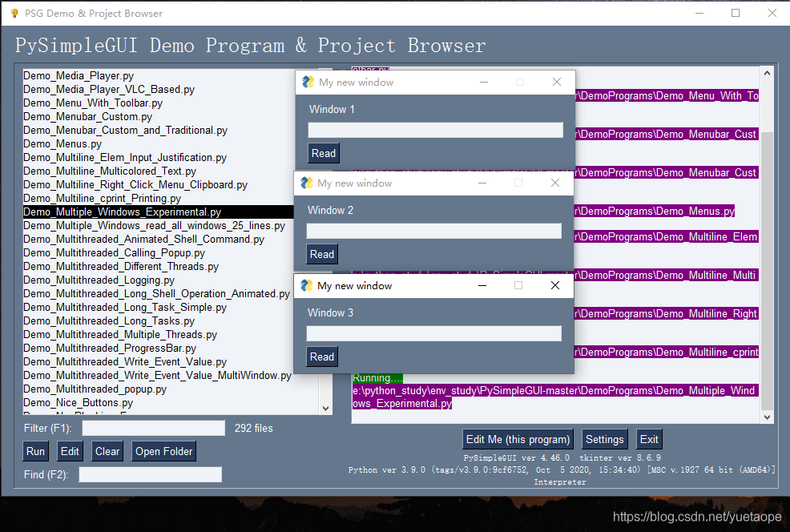Click Python icon in Window 2 title bar
Screen dimensions: 790x532
point(306,183)
